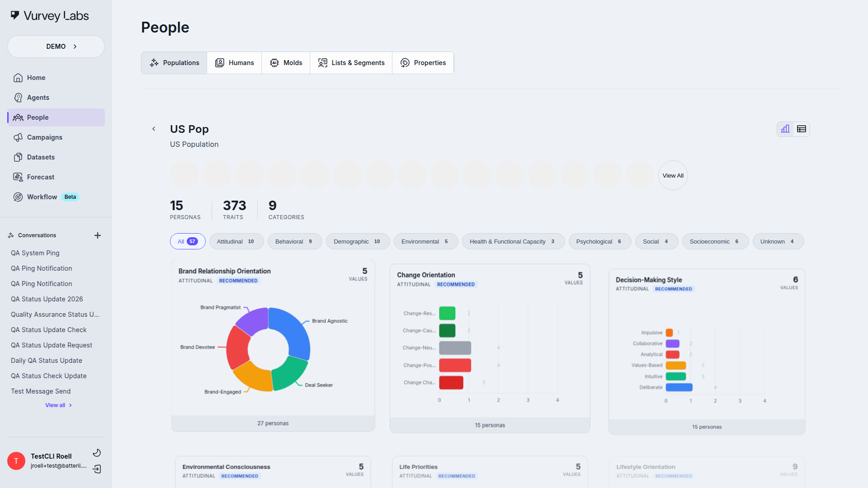This screenshot has width=868, height=488.
Task: Switch to table view toggle
Action: (x=802, y=129)
